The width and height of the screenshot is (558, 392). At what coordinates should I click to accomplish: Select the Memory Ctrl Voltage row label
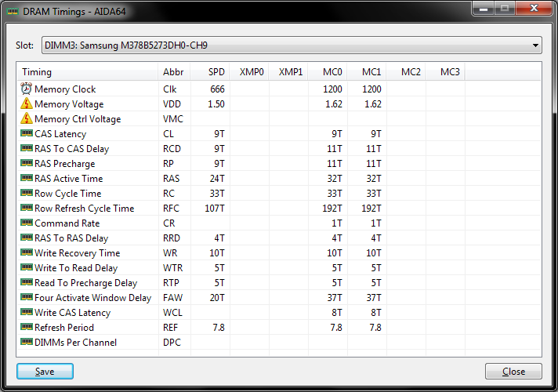coord(78,119)
